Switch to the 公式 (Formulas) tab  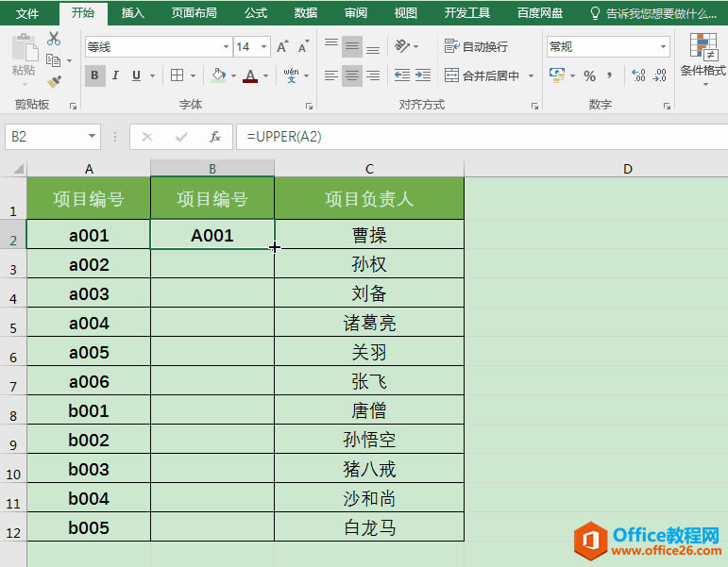point(256,13)
